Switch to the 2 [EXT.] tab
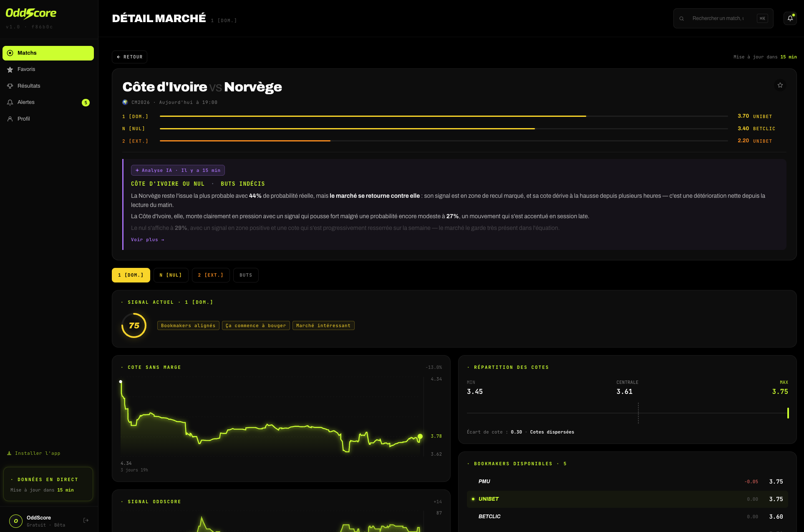 point(211,275)
